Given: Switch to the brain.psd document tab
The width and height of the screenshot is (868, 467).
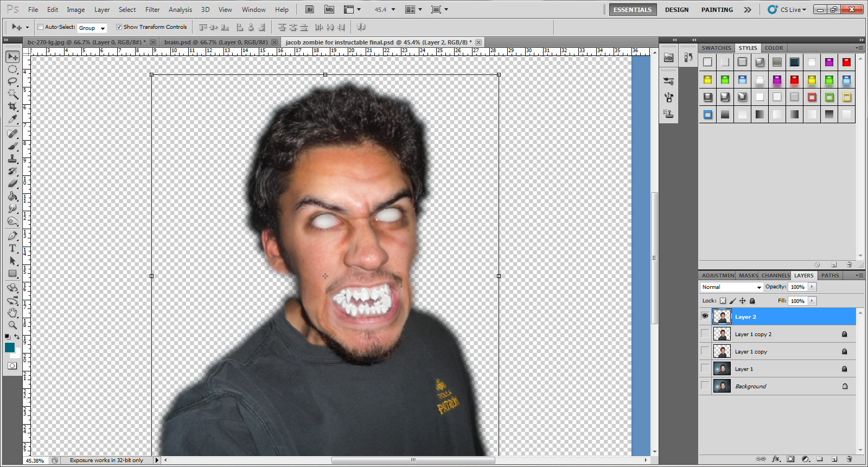Looking at the screenshot, I should pos(216,42).
